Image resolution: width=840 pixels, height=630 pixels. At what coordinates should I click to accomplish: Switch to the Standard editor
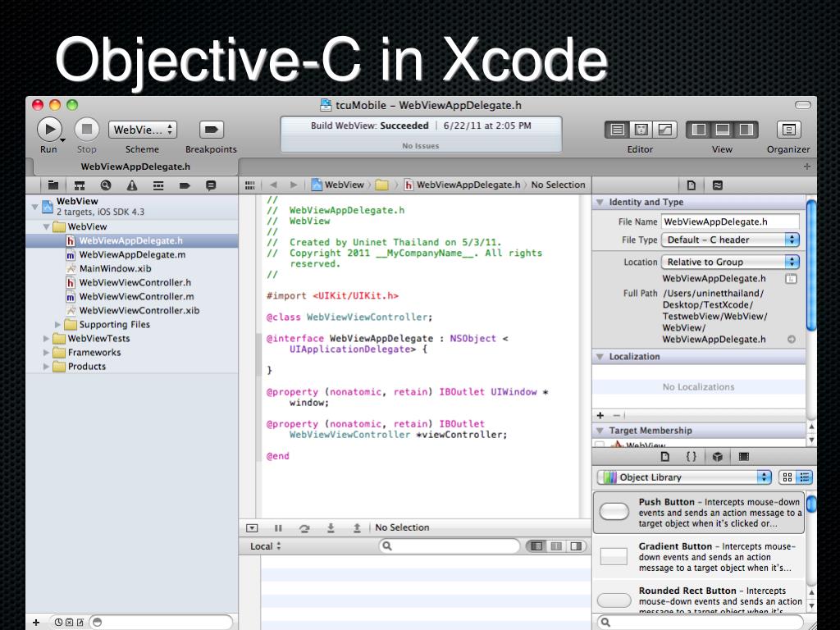coord(617,130)
